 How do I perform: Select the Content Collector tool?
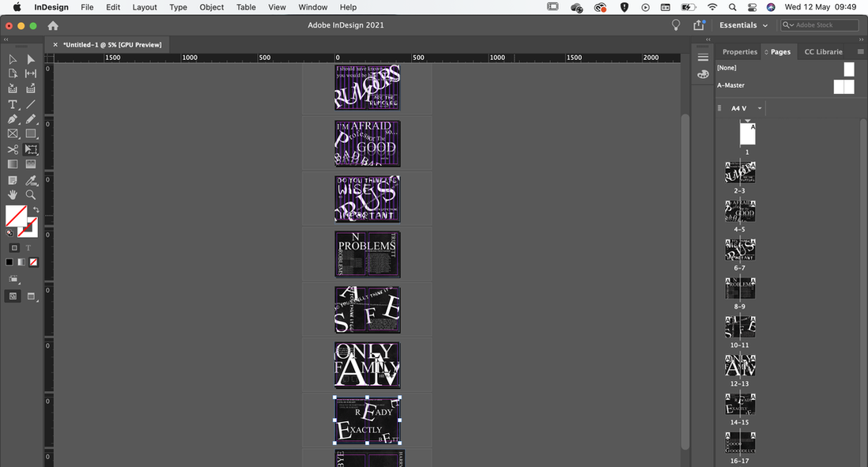coord(13,89)
